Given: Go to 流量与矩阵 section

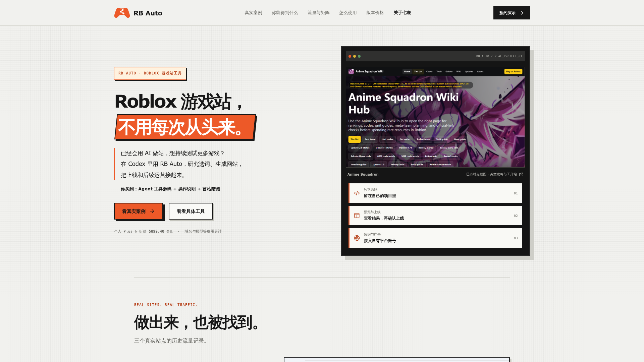Looking at the screenshot, I should pyautogui.click(x=319, y=13).
